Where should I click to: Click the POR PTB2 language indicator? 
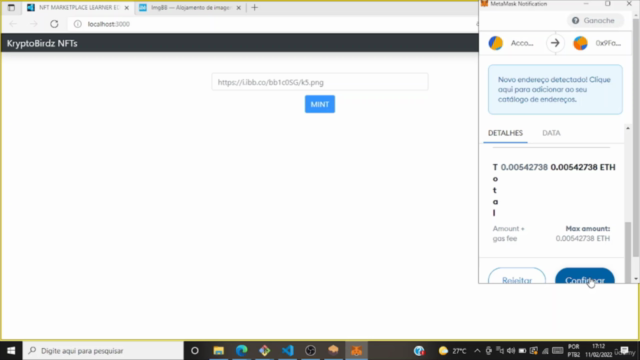tap(573, 351)
